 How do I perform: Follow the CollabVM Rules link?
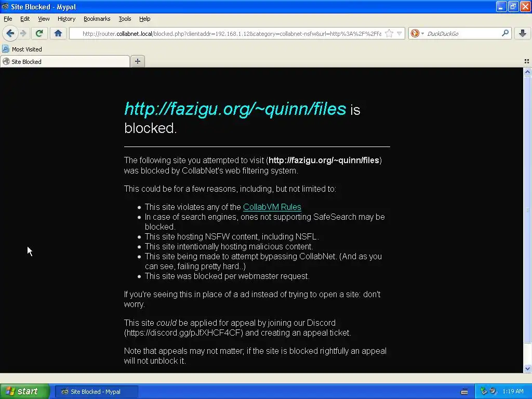[x=272, y=207]
